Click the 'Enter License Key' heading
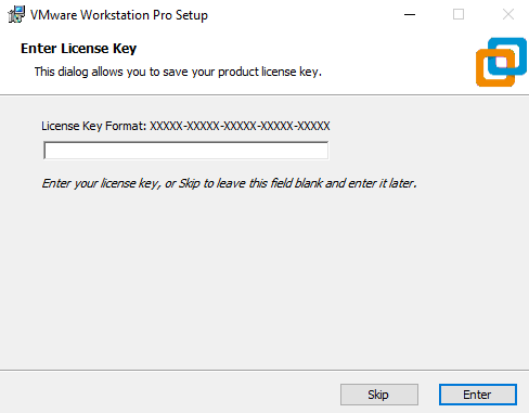Screen dimensions: 529x414 (x=79, y=49)
